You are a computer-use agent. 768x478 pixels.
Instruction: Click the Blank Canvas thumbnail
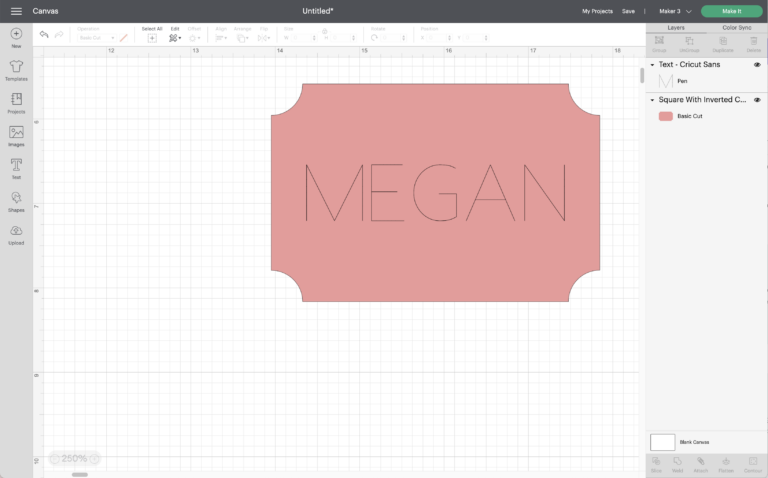click(662, 441)
